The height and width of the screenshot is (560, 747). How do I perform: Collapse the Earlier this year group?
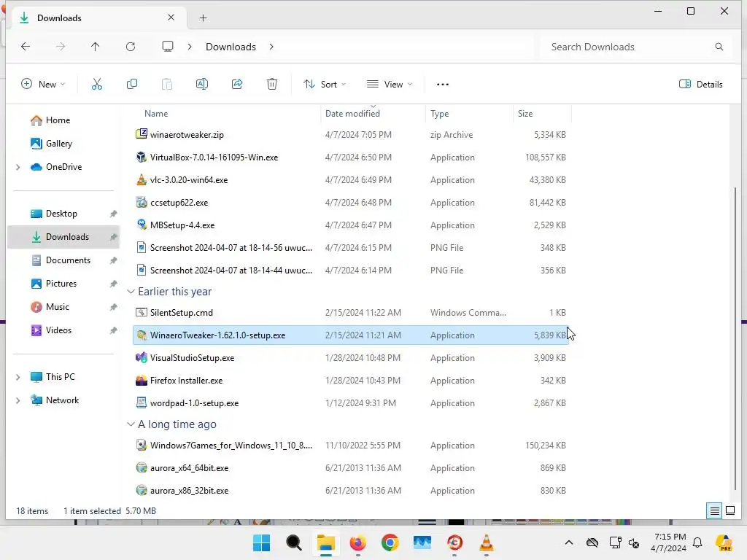[x=131, y=292]
